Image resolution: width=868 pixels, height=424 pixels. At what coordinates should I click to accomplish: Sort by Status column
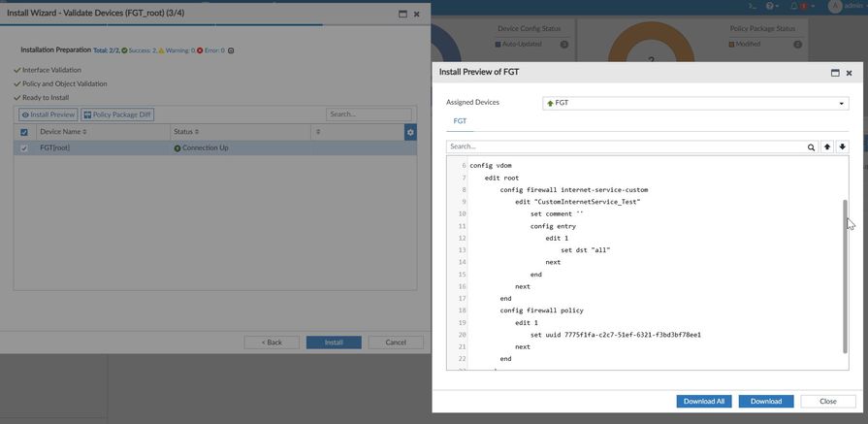186,132
